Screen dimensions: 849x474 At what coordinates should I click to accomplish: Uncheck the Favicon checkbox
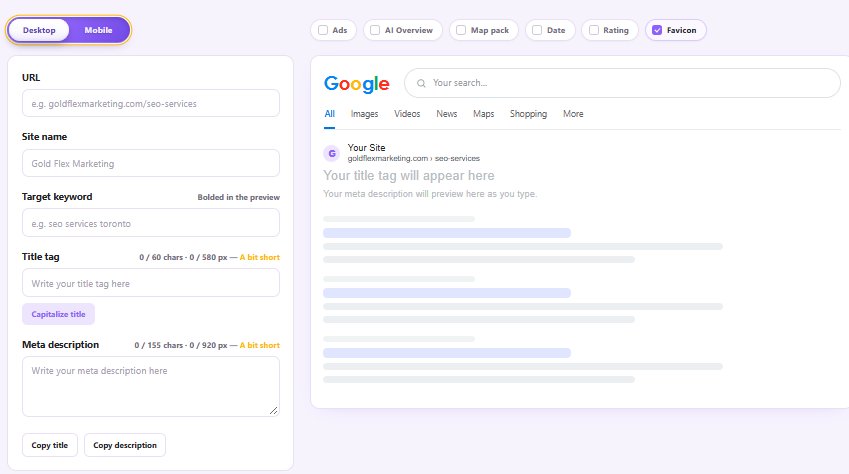point(657,30)
